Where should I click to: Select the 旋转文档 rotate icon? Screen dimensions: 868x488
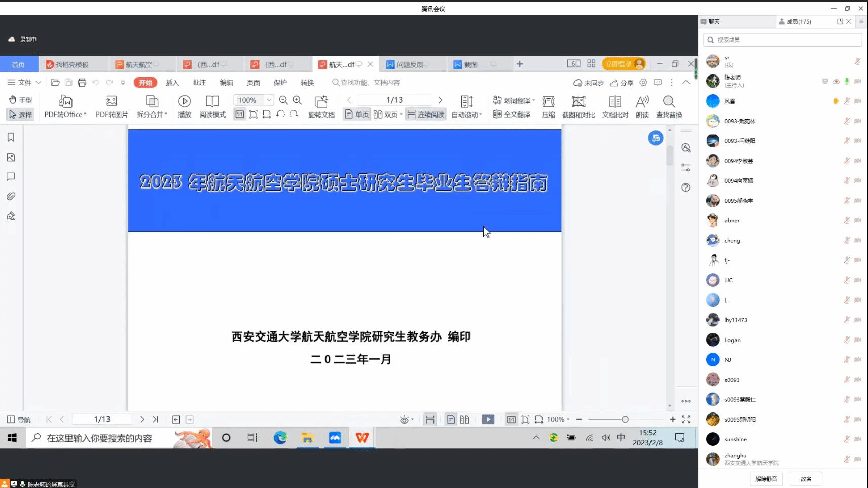point(321,102)
